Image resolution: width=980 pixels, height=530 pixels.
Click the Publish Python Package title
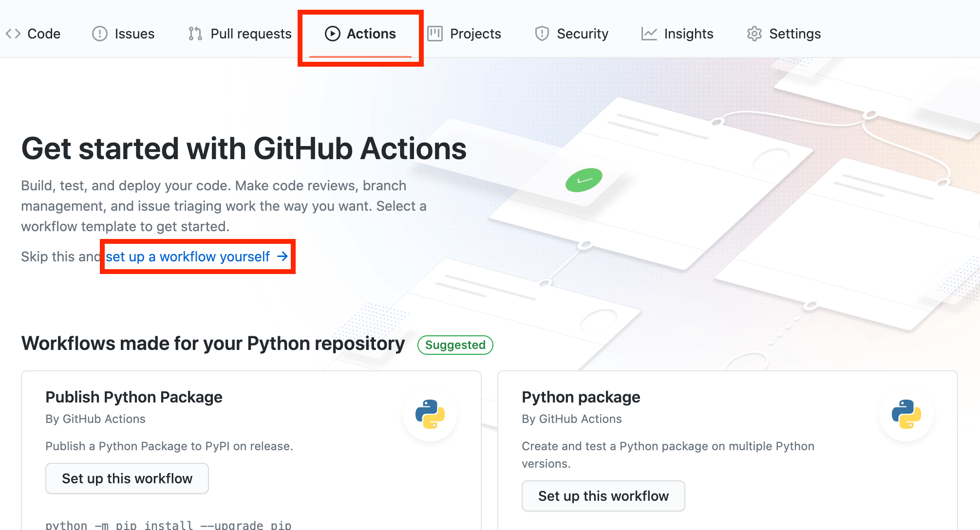pos(134,397)
